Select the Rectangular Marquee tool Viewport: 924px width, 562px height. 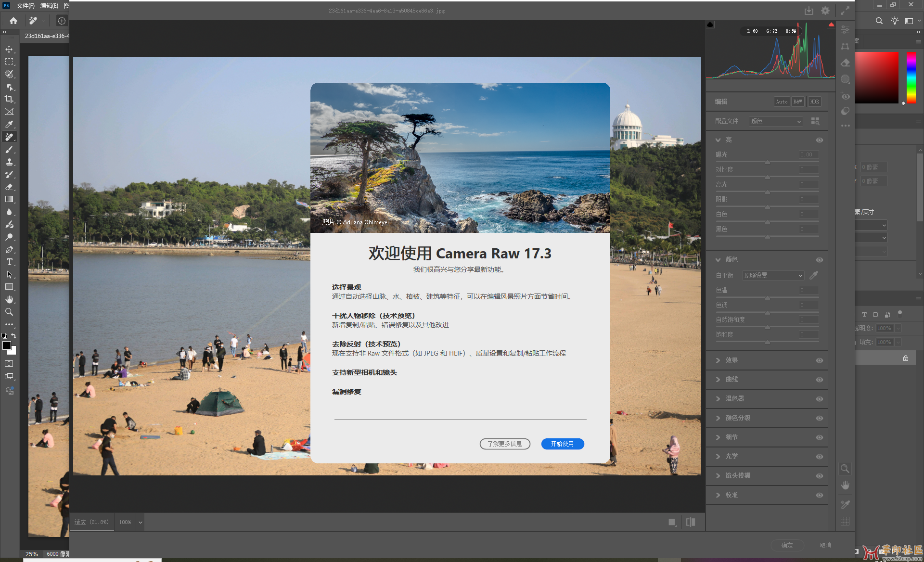[x=9, y=62]
